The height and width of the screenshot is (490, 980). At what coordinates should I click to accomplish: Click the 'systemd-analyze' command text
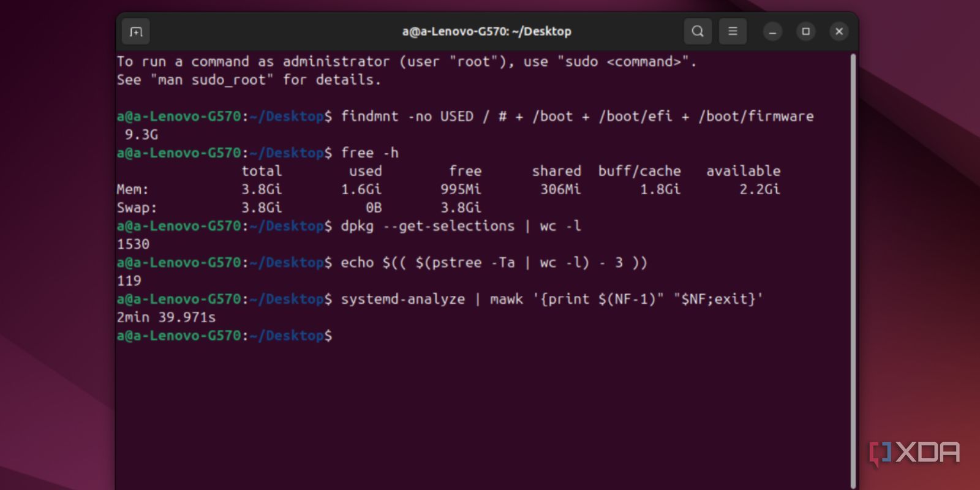pyautogui.click(x=403, y=300)
